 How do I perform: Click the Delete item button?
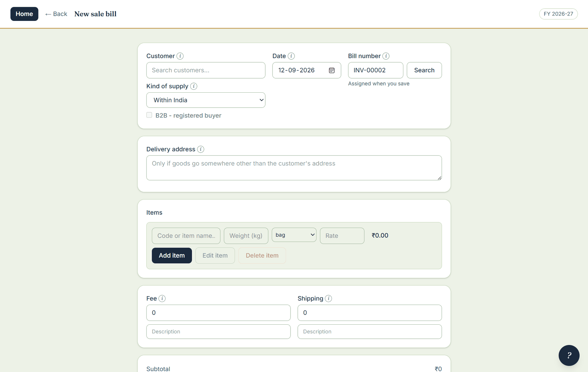tap(262, 256)
